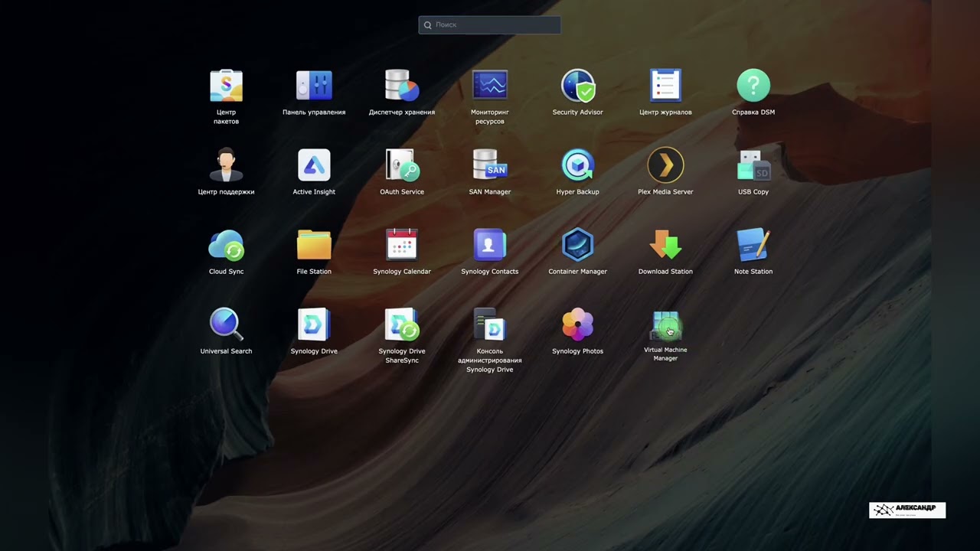
Task: Launch Universal Search
Action: (x=226, y=324)
